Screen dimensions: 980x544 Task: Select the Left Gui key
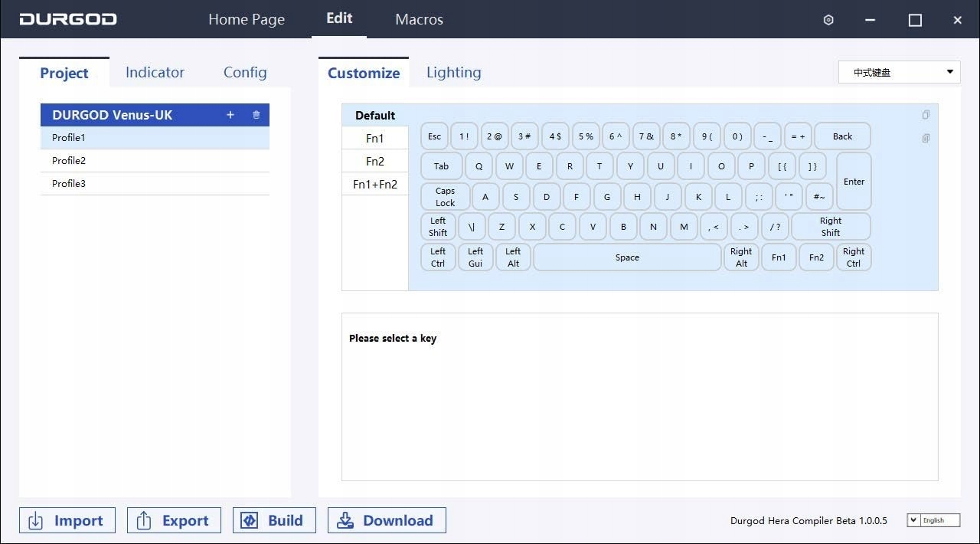coord(475,257)
